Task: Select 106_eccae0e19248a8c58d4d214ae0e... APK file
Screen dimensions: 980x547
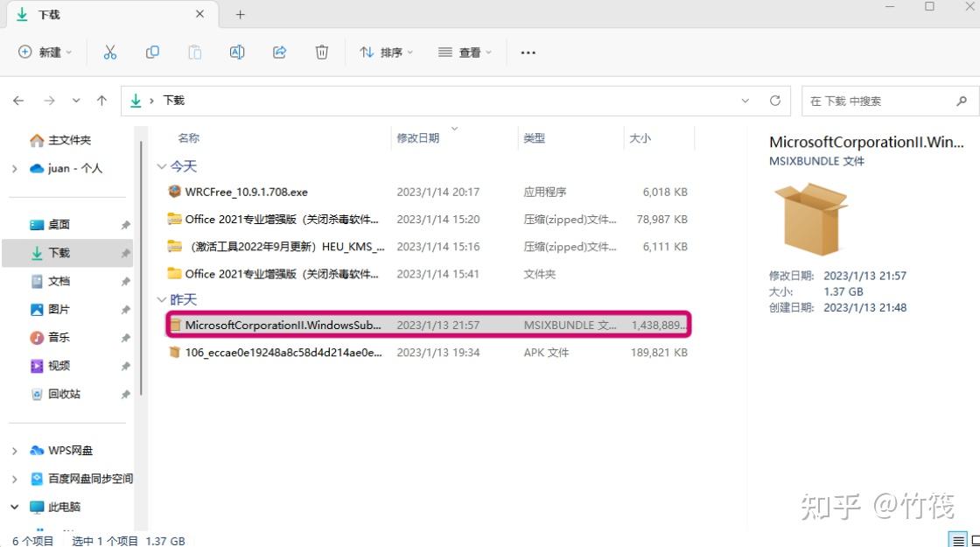Action: pyautogui.click(x=428, y=353)
